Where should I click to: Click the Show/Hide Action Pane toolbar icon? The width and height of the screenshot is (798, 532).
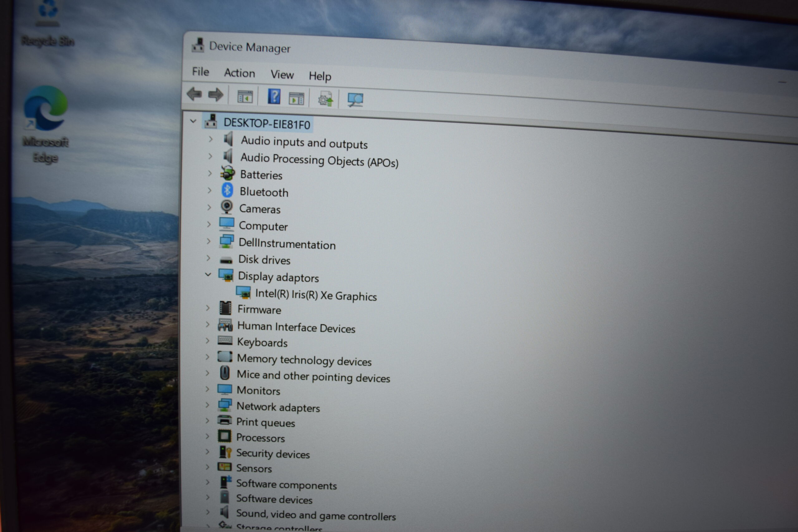pos(296,99)
